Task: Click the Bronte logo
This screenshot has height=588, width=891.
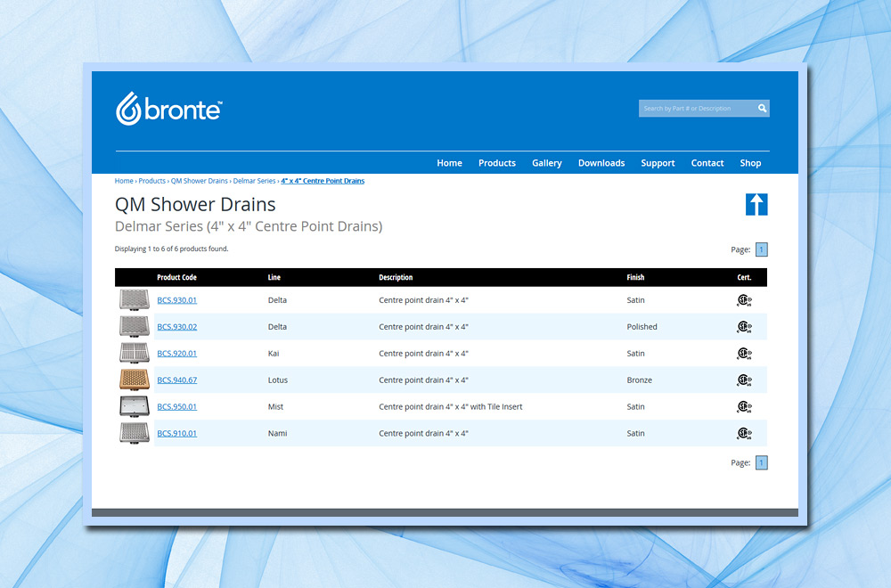Action: coord(168,109)
